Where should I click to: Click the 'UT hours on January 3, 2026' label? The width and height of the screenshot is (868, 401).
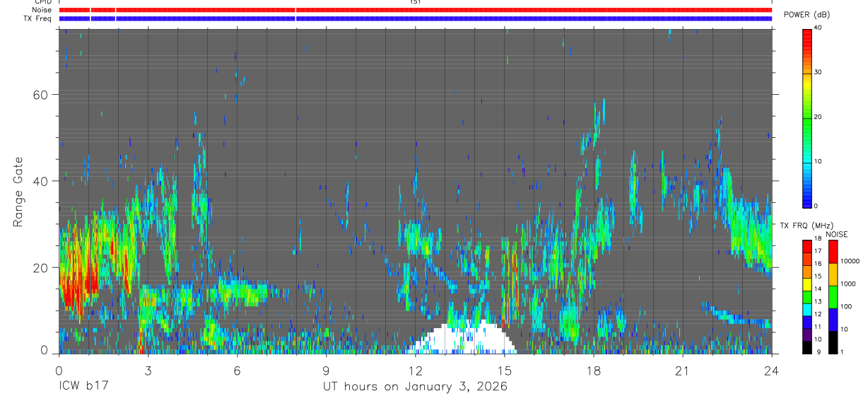415,387
